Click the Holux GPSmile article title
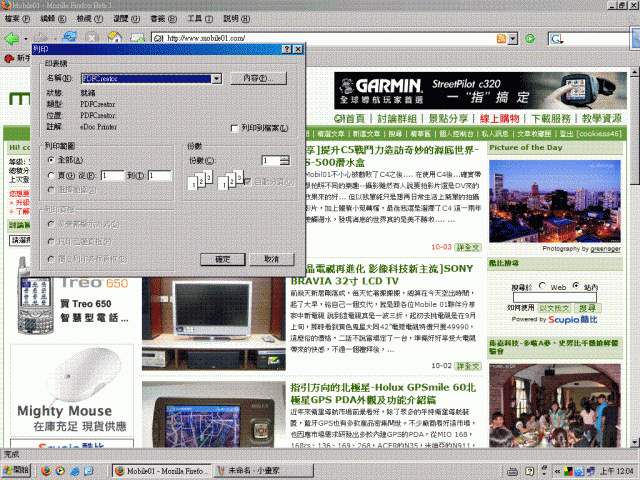 pos(383,393)
